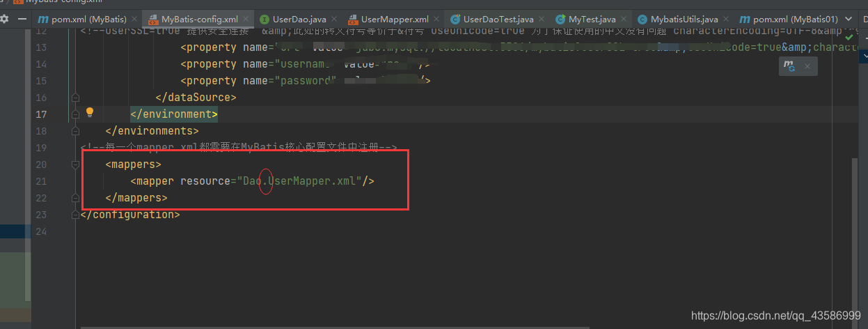Click the "Dao.UserMapper.xml" resource value
868x329 pixels.
pos(299,181)
